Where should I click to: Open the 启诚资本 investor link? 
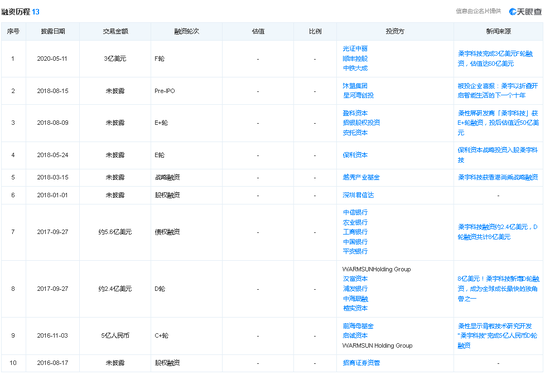click(355, 336)
